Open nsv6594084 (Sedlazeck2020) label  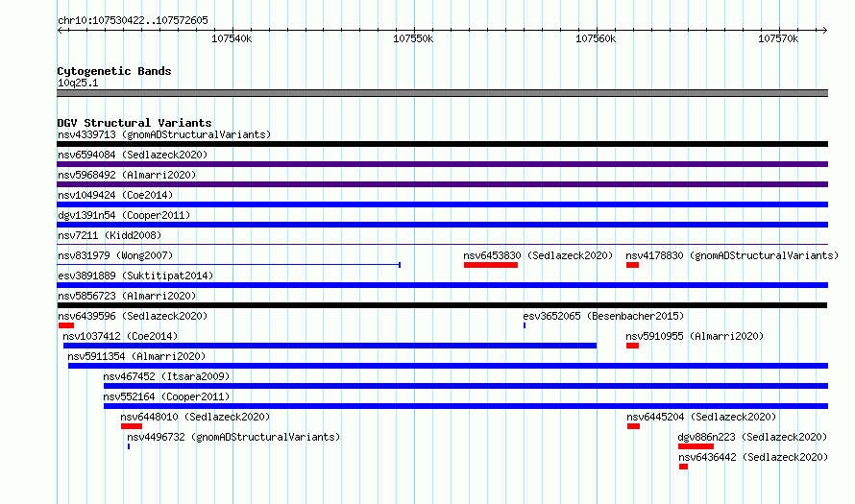coord(133,155)
